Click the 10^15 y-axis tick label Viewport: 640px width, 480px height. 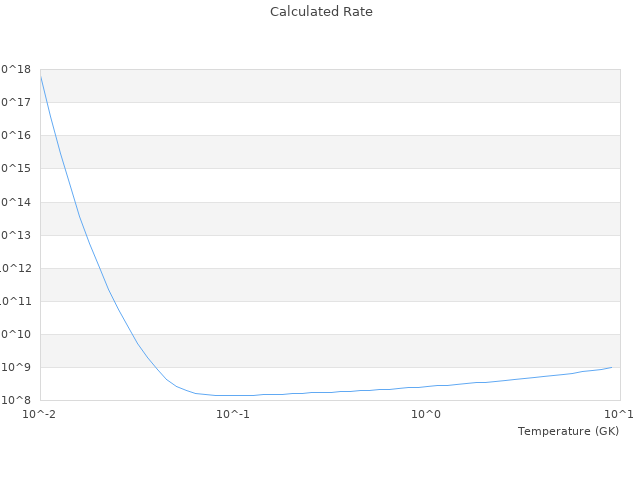(x=16, y=168)
